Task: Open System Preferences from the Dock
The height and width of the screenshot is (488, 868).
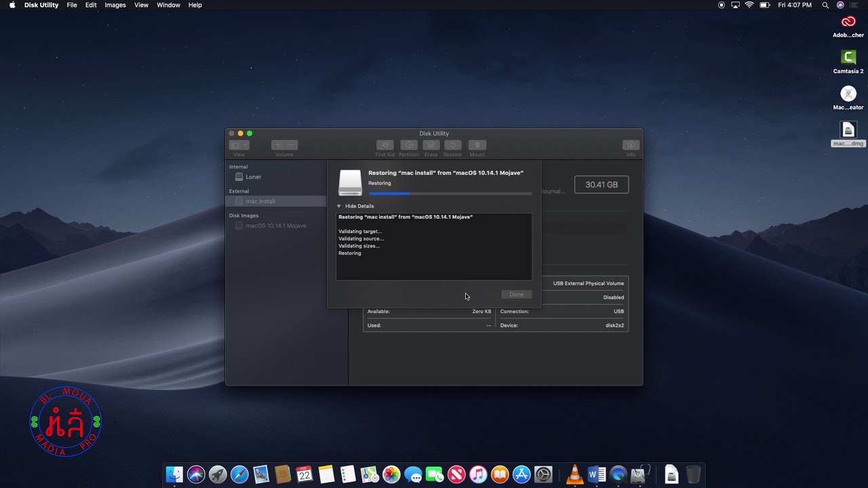Action: [x=543, y=474]
